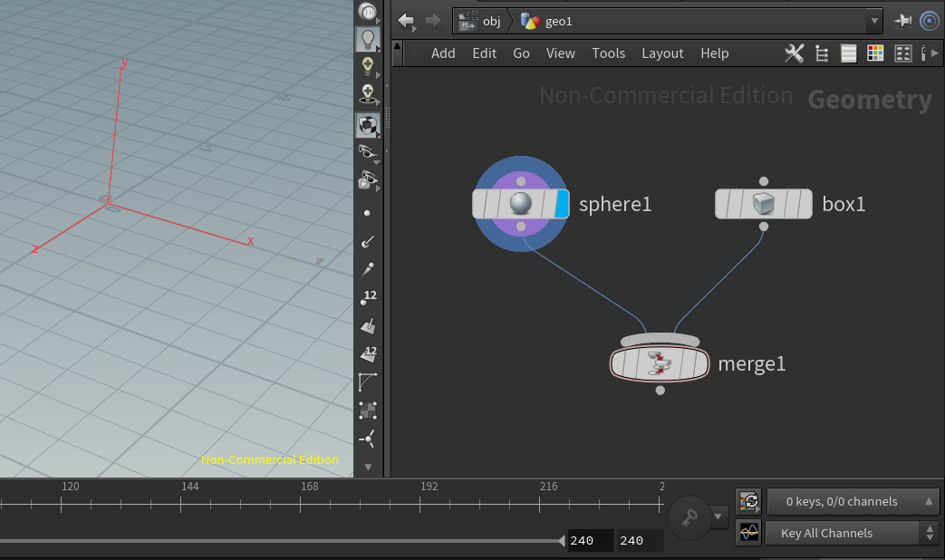This screenshot has width=945, height=560.
Task: Pin the pane with the pin icon
Action: tap(903, 20)
